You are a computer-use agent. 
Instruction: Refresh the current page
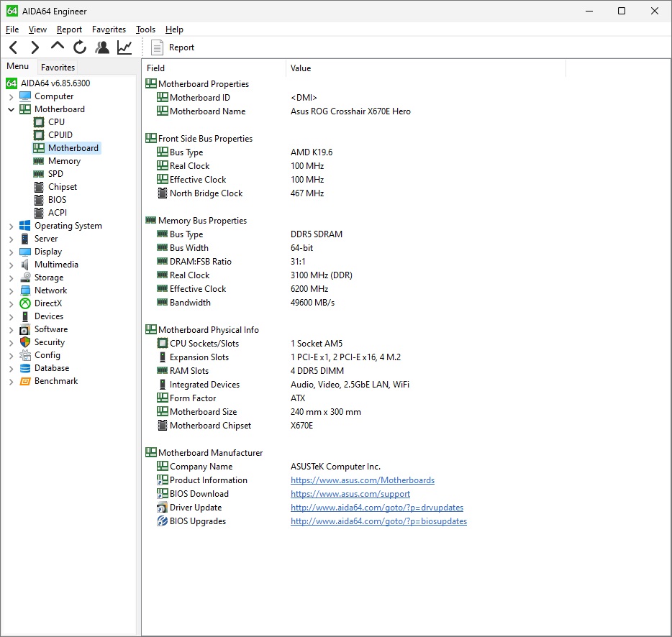(80, 47)
